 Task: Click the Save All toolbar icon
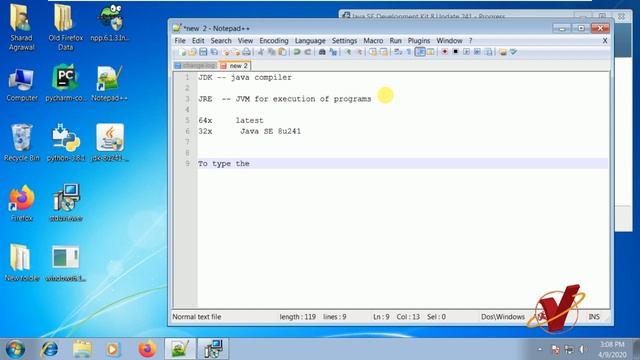click(x=214, y=52)
